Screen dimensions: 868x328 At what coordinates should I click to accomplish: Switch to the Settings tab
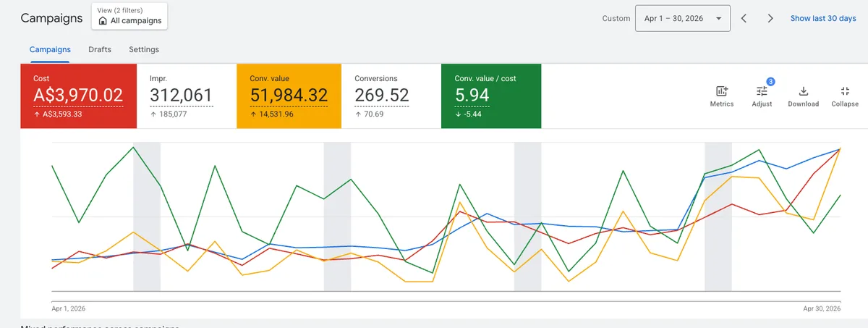pos(144,50)
